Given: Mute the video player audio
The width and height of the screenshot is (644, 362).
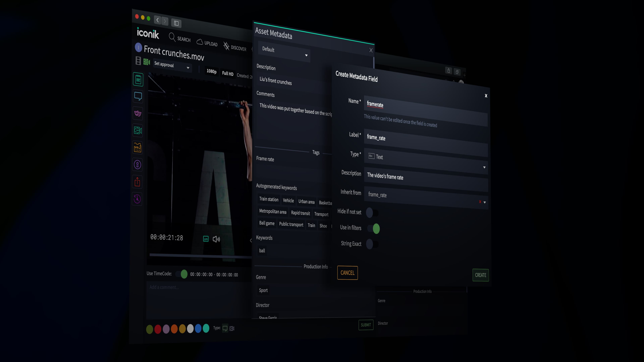Looking at the screenshot, I should [217, 239].
